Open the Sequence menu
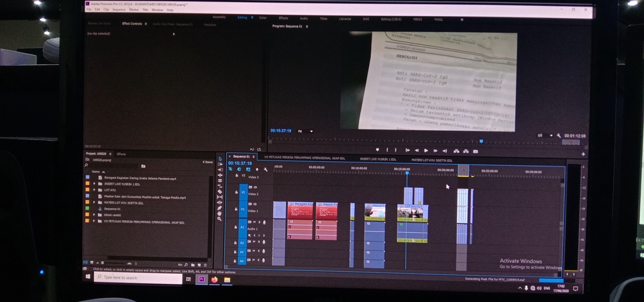 coord(119,9)
